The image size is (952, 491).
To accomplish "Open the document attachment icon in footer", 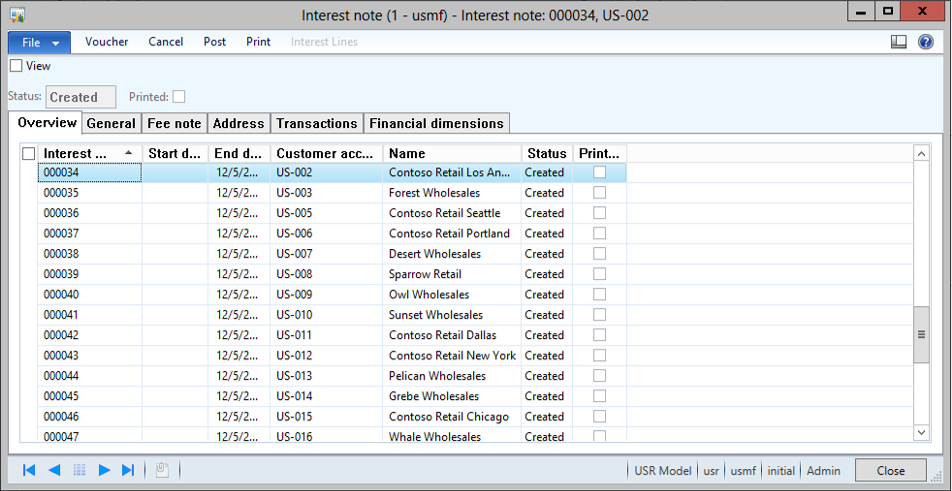I will coord(161,470).
